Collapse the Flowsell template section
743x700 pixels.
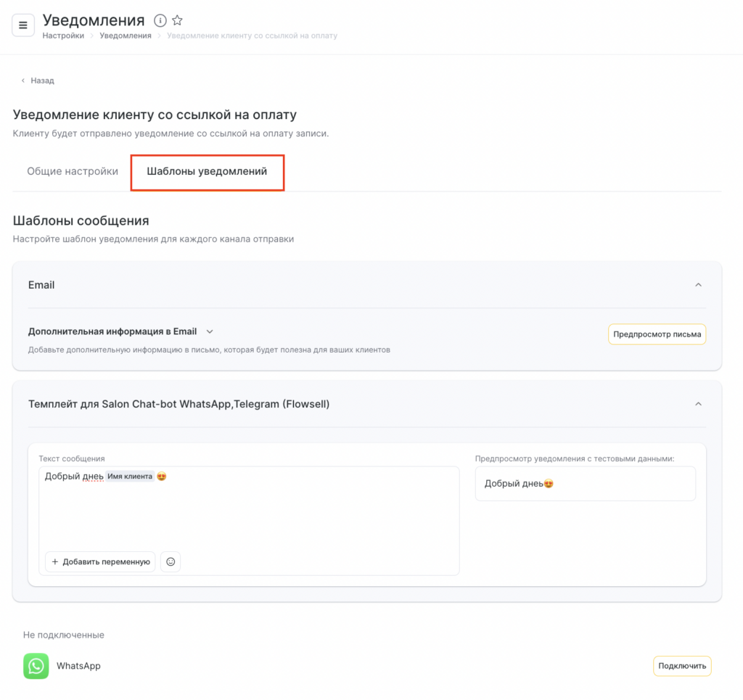(698, 404)
